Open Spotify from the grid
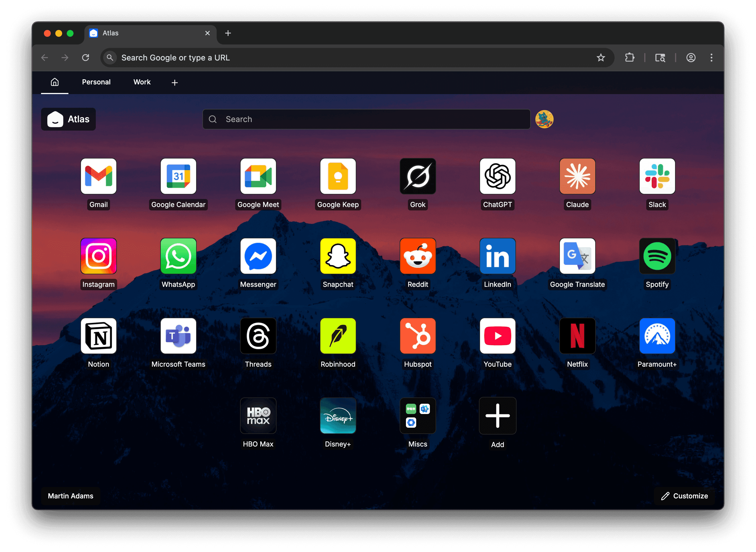The height and width of the screenshot is (552, 756). click(657, 256)
